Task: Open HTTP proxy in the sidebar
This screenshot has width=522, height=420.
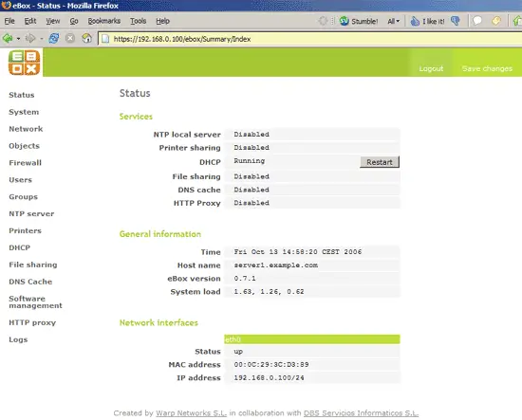Action: click(32, 322)
